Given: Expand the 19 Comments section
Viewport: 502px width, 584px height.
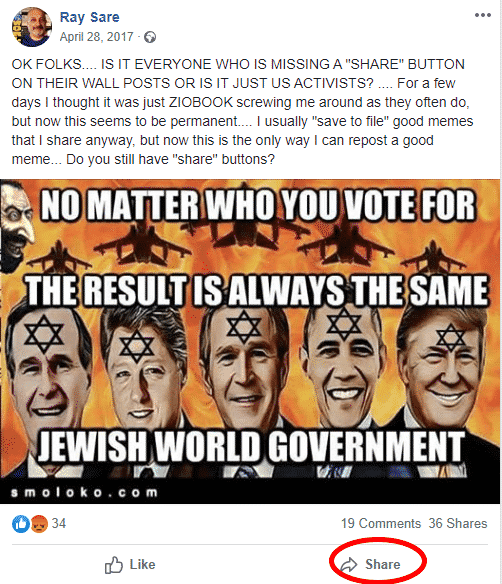Looking at the screenshot, I should 381,523.
